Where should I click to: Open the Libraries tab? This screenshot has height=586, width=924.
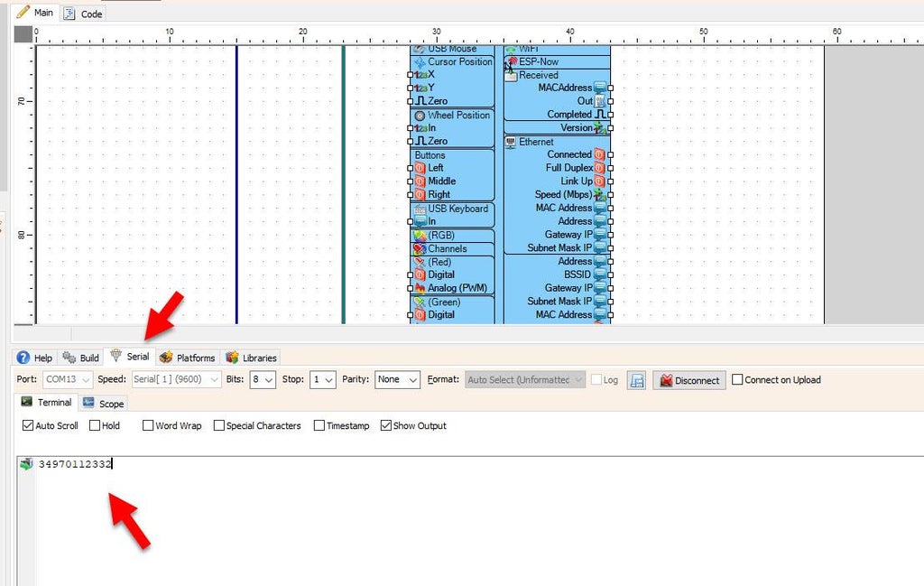tap(251, 358)
